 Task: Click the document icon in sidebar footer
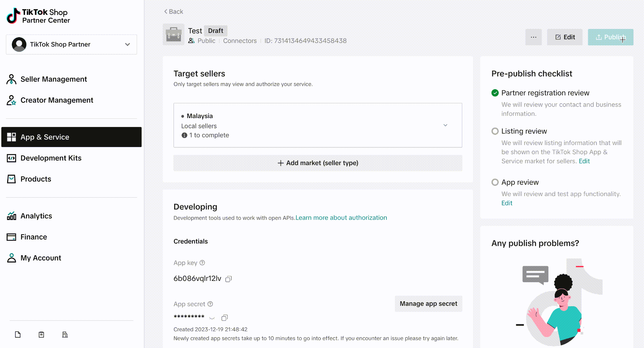[x=18, y=335]
